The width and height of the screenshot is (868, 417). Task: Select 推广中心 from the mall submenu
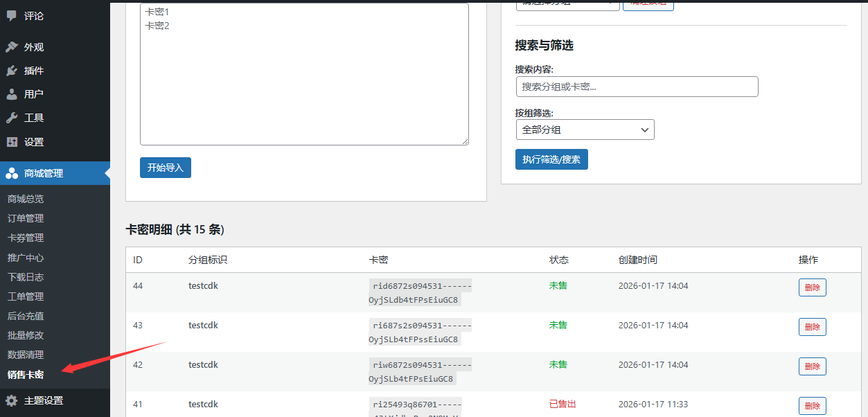[x=26, y=256]
